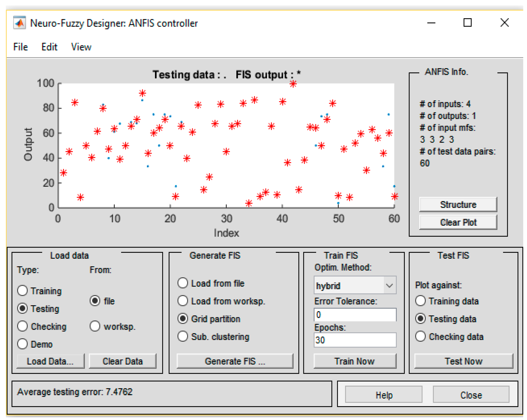Click the MATLAB icon in title bar
The height and width of the screenshot is (420, 527).
20,23
